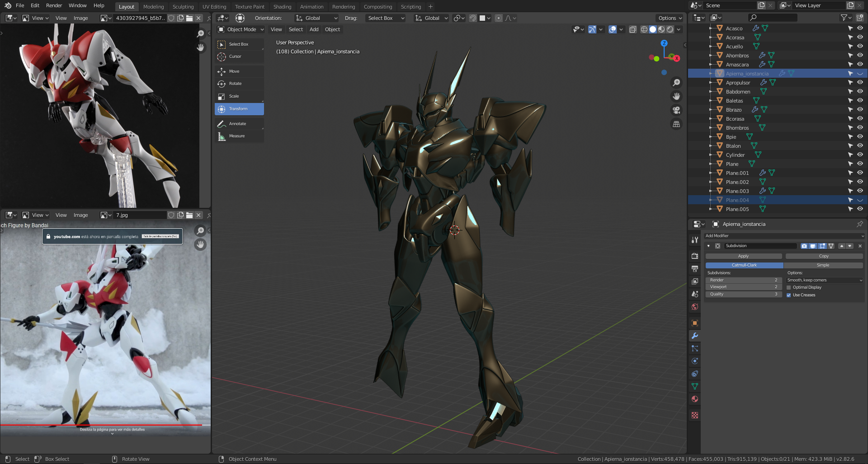Open the Material properties tab
The height and width of the screenshot is (464, 868).
pos(695,399)
